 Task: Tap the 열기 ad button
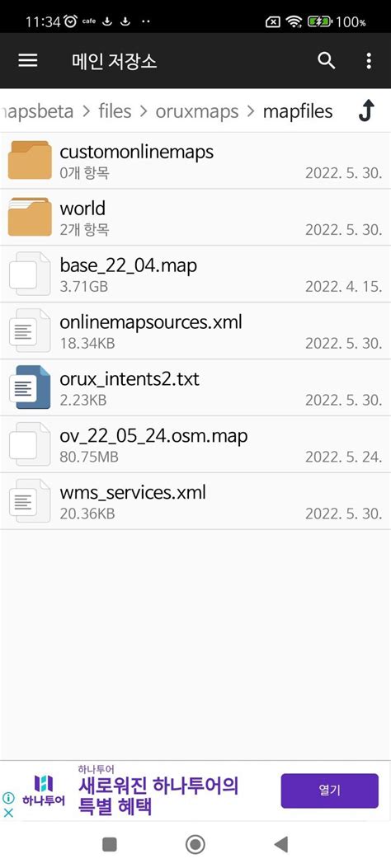(x=329, y=791)
